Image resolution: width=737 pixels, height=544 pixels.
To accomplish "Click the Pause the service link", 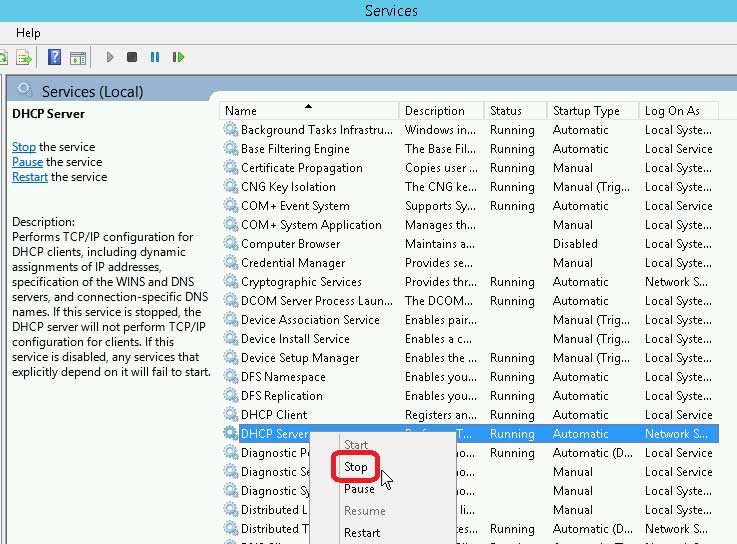I will click(x=27, y=162).
